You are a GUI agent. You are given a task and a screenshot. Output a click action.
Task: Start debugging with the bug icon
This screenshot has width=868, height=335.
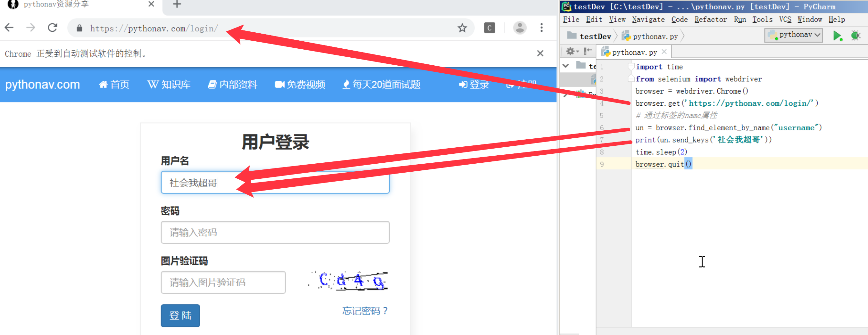tap(855, 35)
